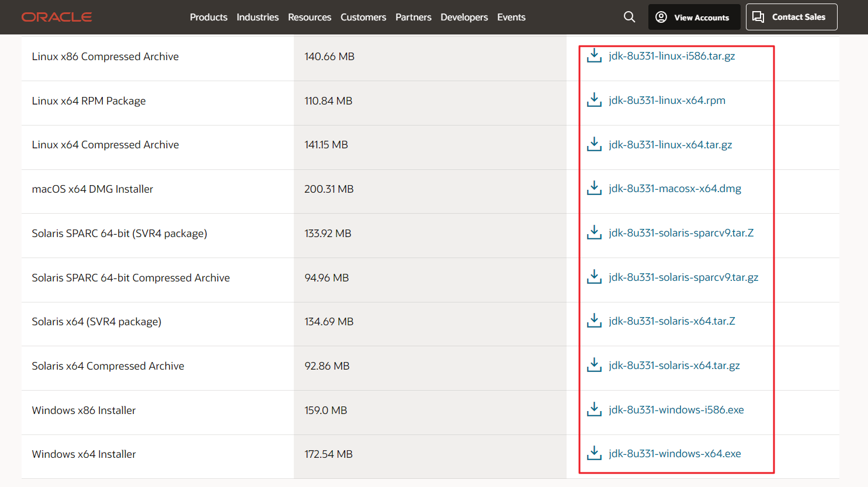
Task: Select Solaris x64 (SVR4 package) text
Action: pyautogui.click(x=96, y=322)
